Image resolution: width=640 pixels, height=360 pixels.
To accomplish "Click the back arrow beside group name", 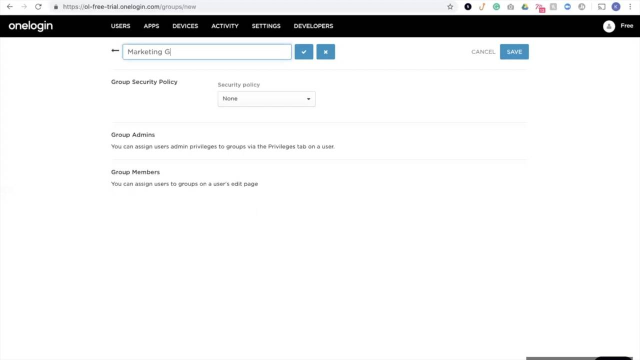I will pos(115,51).
